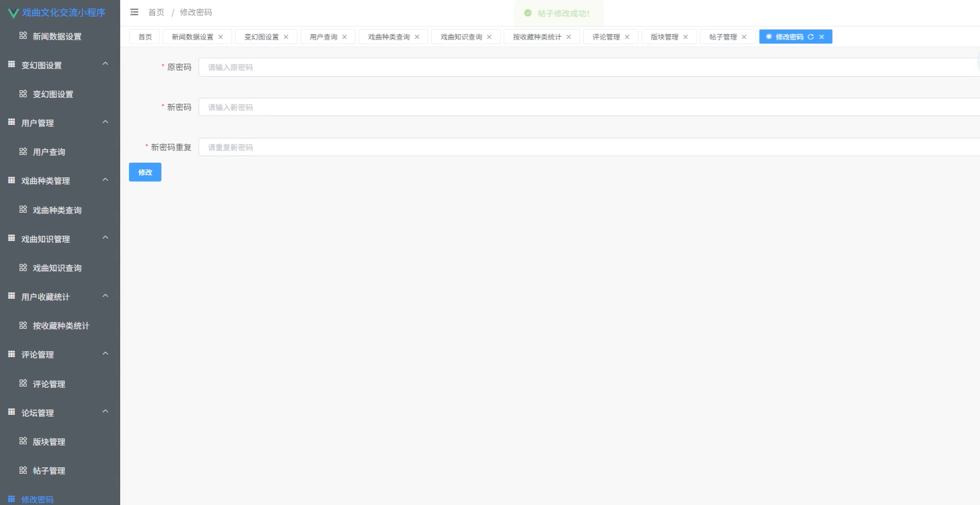Click the icon beside 戏曲知识查询 submenu
The width and height of the screenshot is (980, 505).
point(23,268)
